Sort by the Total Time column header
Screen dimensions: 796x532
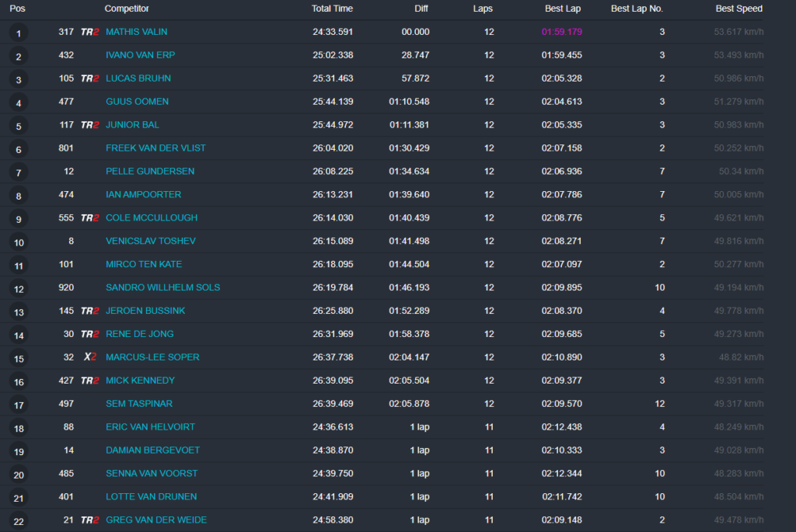tap(332, 9)
